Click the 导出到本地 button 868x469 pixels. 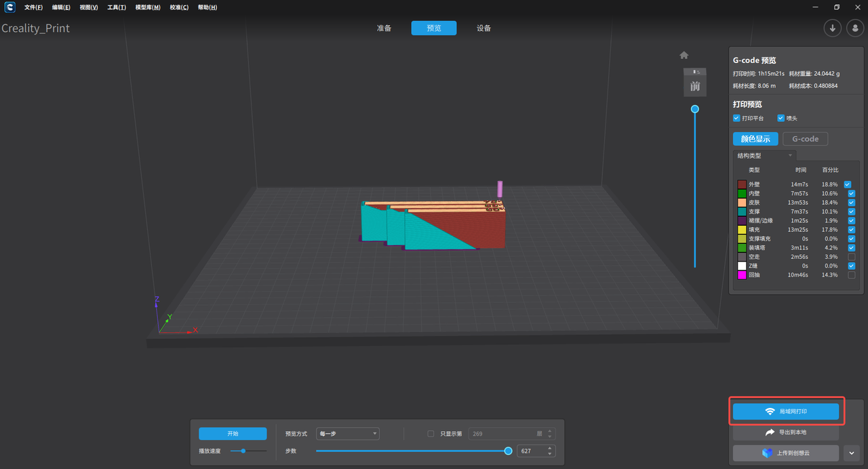pos(786,432)
